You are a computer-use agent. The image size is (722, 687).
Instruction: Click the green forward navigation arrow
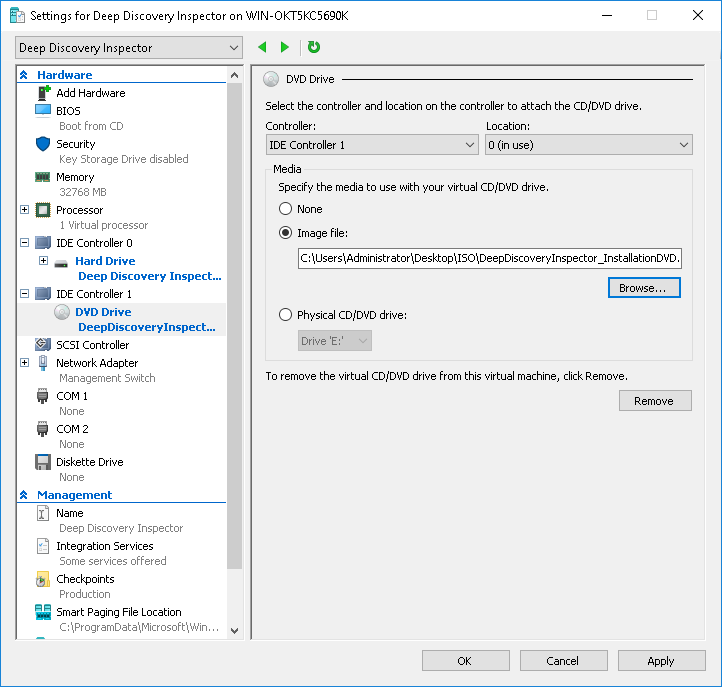point(285,47)
